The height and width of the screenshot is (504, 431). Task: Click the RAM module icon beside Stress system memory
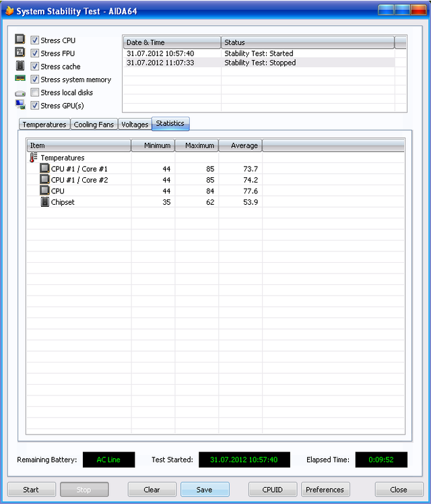(x=20, y=79)
